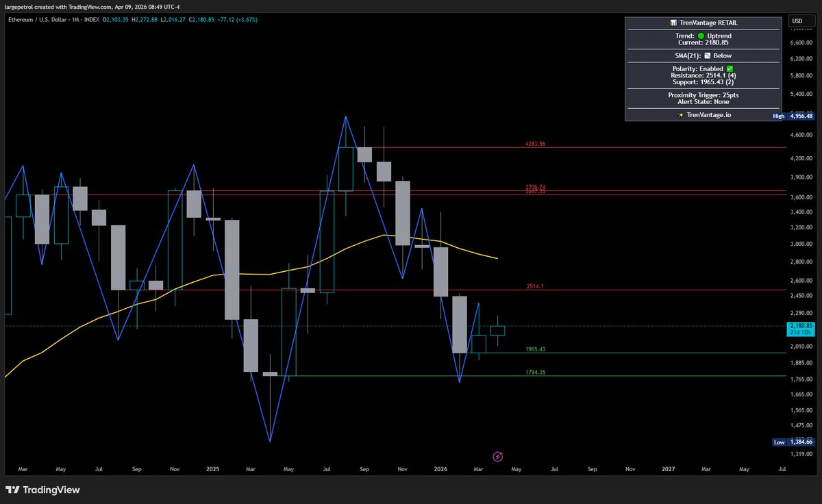Click 'Proximity Trigger: 25pts' in the panel
The width and height of the screenshot is (822, 504).
click(703, 95)
